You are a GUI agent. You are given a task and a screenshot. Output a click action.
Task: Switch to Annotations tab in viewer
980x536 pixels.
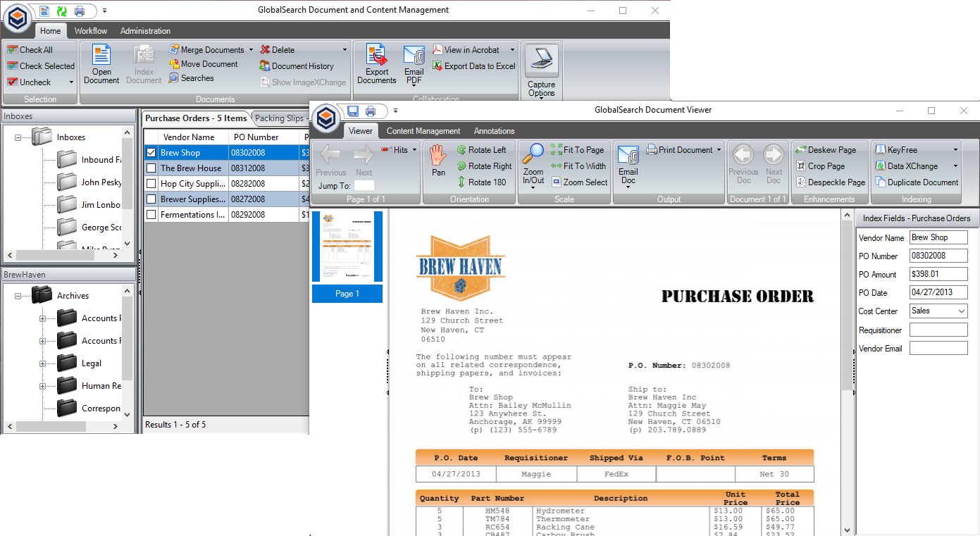tap(494, 131)
